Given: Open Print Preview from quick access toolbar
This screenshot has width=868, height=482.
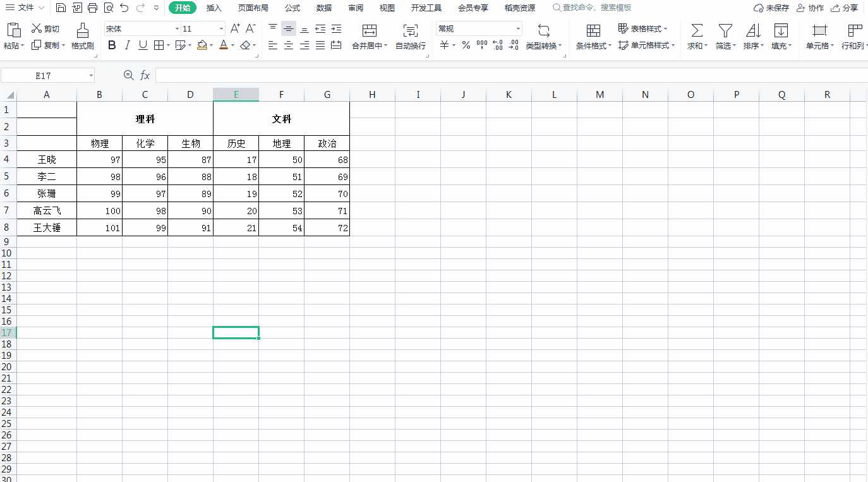Looking at the screenshot, I should [109, 8].
